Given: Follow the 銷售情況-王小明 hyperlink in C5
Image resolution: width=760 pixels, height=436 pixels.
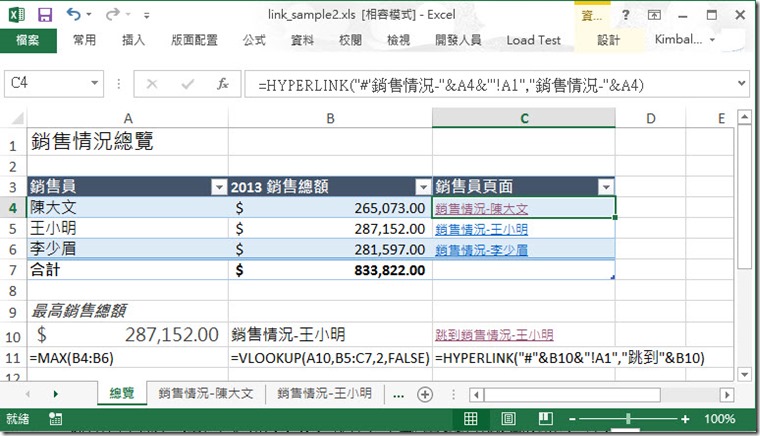Looking at the screenshot, I should click(x=481, y=230).
